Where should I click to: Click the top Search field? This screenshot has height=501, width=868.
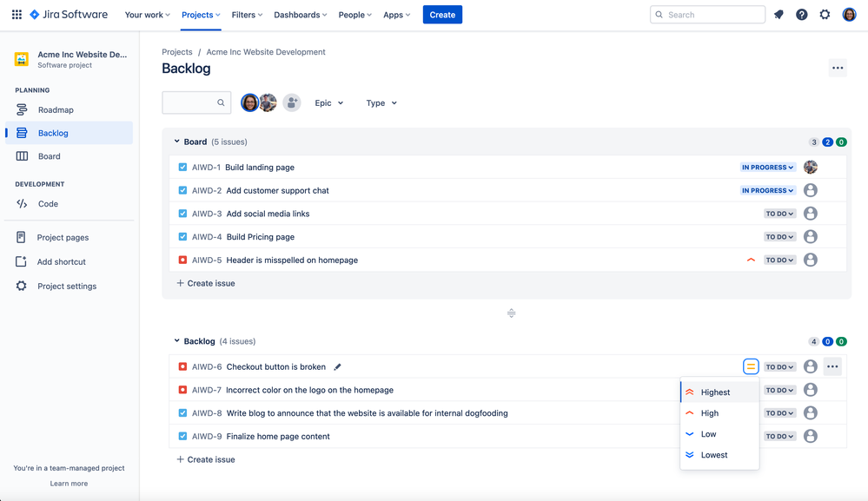coord(707,15)
